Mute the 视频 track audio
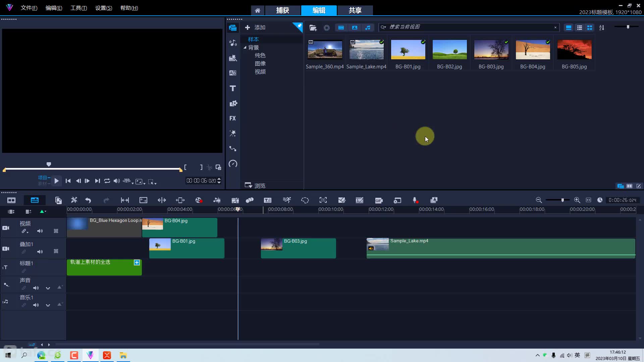This screenshot has height=362, width=644. tap(40, 231)
